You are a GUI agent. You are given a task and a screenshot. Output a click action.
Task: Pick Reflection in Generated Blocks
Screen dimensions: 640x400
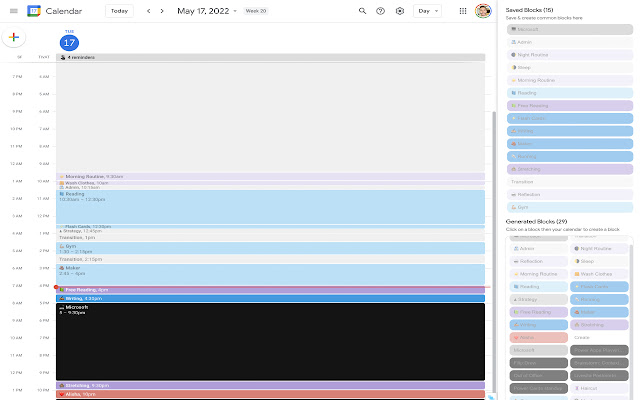538,261
